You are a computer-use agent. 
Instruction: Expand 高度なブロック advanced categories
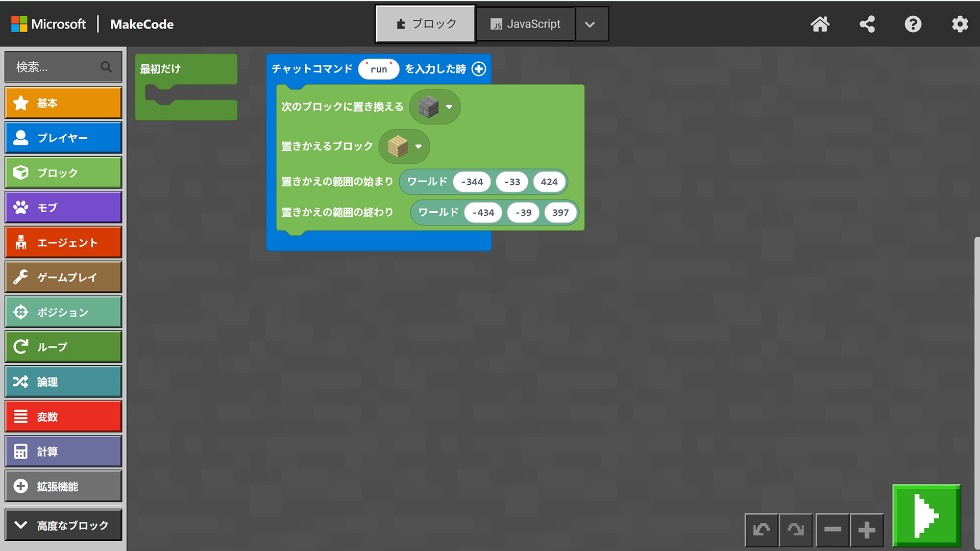pos(63,525)
